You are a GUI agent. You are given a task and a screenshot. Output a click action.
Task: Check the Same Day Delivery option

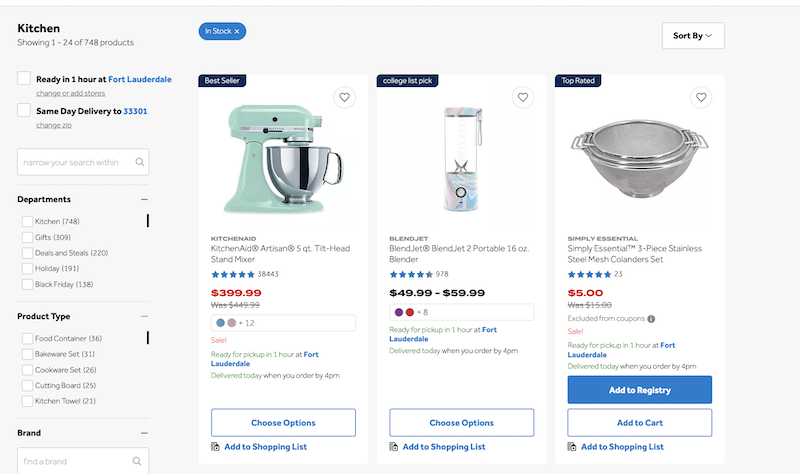point(24,110)
